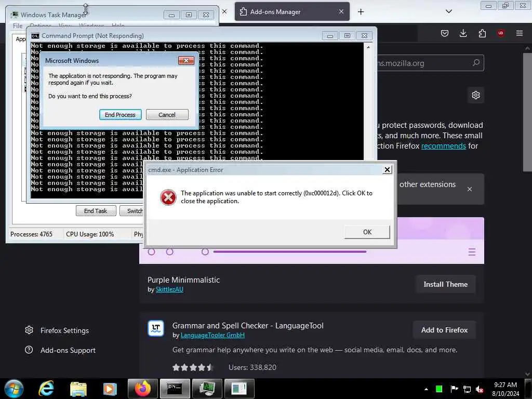The height and width of the screenshot is (399, 532).
Task: Open the SkittlezAU author link
Action: pos(169,289)
